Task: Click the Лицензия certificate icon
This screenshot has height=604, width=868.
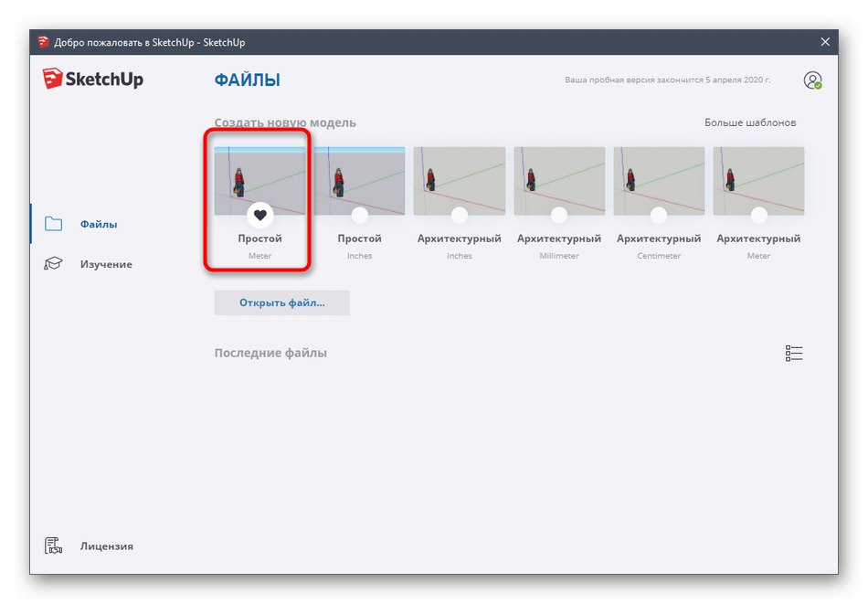Action: pos(53,546)
